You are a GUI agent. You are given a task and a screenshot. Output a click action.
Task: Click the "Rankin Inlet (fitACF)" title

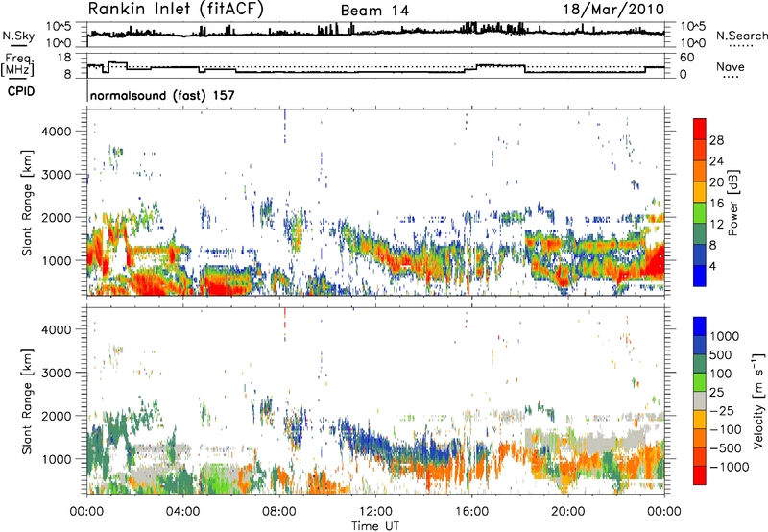click(x=176, y=10)
